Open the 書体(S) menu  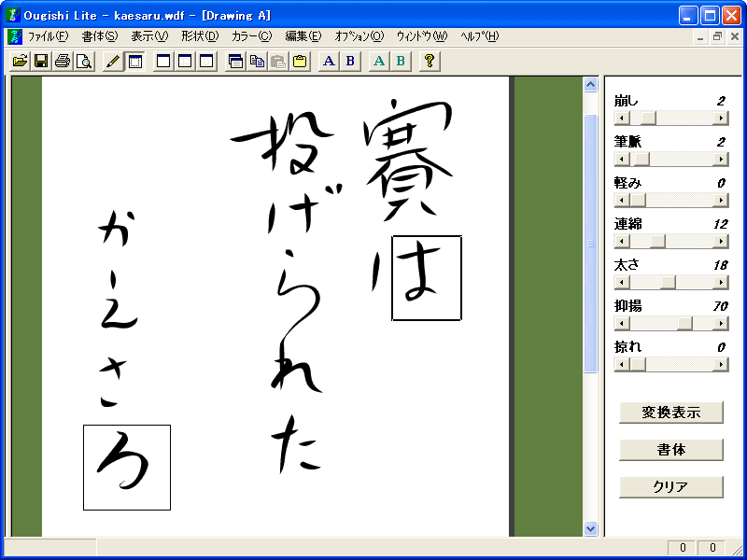(x=100, y=36)
